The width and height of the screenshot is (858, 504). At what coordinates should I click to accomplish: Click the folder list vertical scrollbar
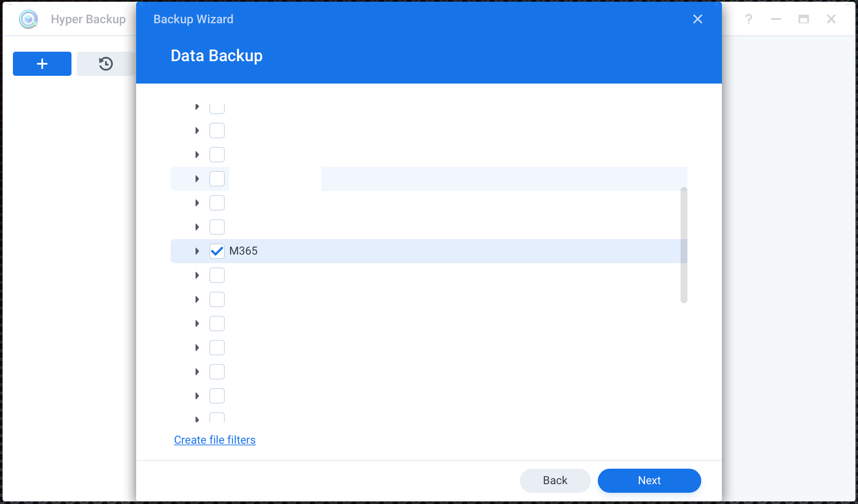point(684,245)
